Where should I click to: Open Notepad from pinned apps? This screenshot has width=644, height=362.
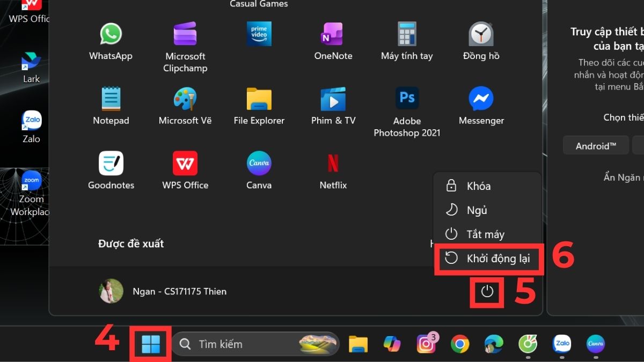pos(111,106)
